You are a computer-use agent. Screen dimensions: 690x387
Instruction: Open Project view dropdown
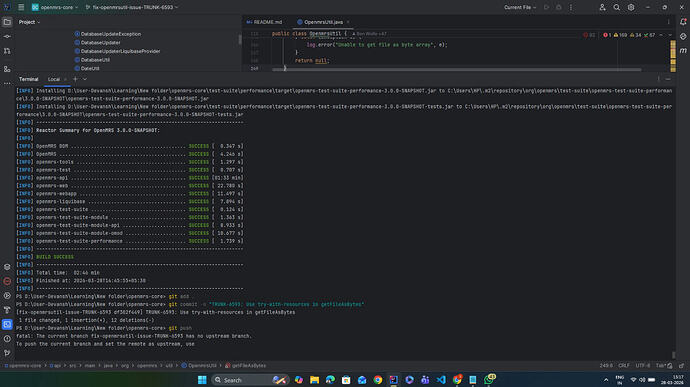(29, 22)
